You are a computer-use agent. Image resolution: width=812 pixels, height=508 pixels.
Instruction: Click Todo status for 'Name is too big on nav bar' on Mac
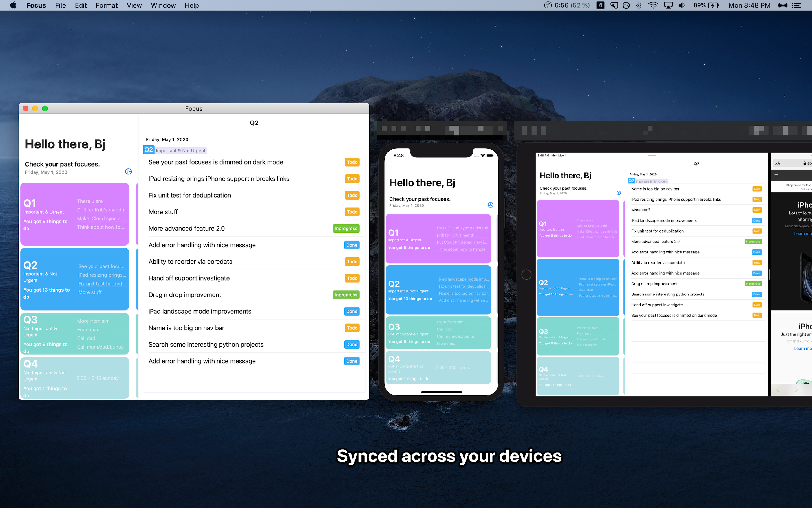(x=352, y=328)
